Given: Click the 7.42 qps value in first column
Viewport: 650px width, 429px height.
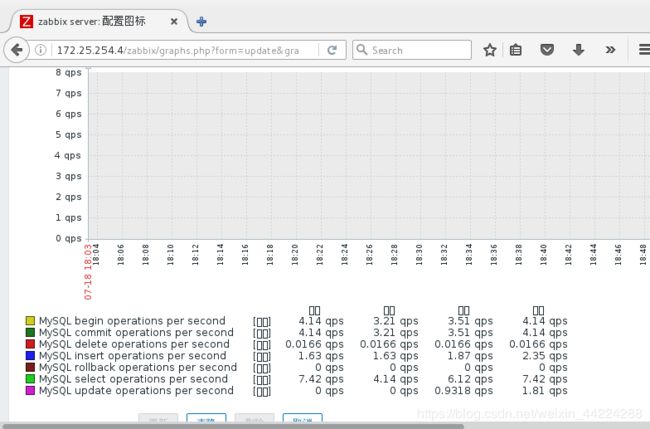Looking at the screenshot, I should click(x=321, y=379).
